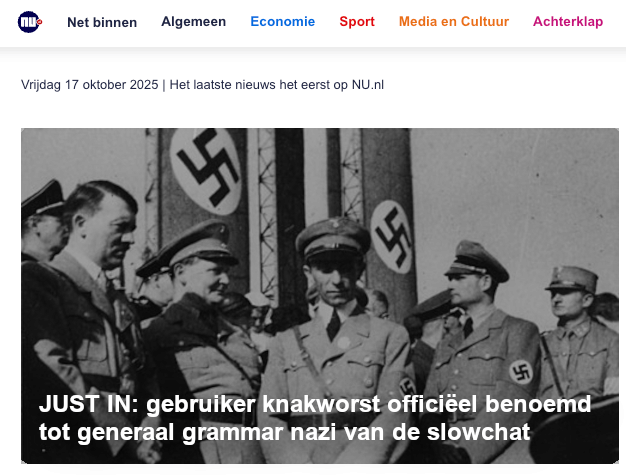Click the empty sky area of the photo

[x=515, y=180]
